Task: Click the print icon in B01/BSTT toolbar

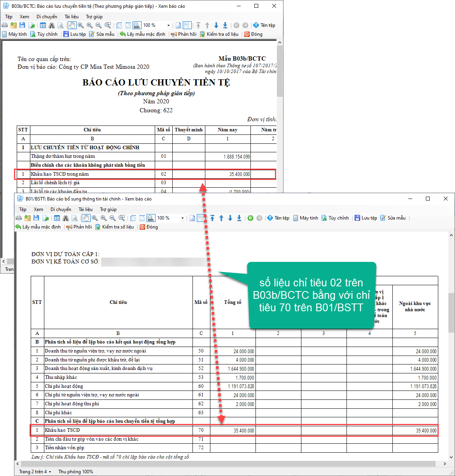Action: pos(19,218)
